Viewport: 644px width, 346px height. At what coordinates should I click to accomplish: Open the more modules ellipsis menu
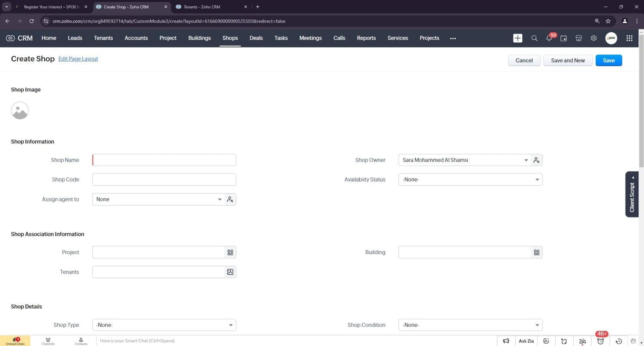coord(453,38)
